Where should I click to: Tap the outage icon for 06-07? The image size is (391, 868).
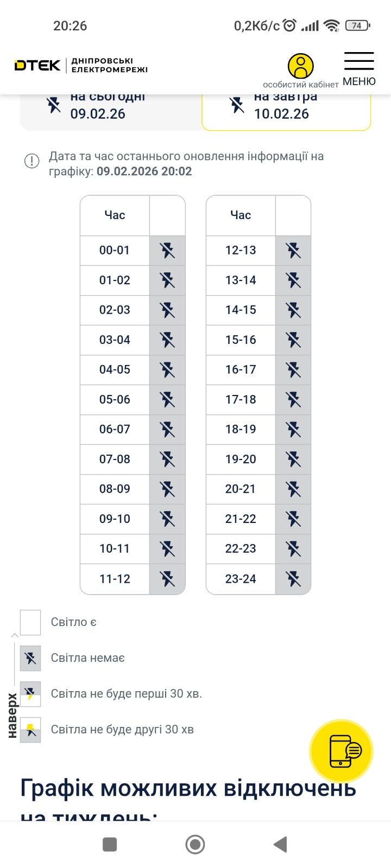(167, 430)
